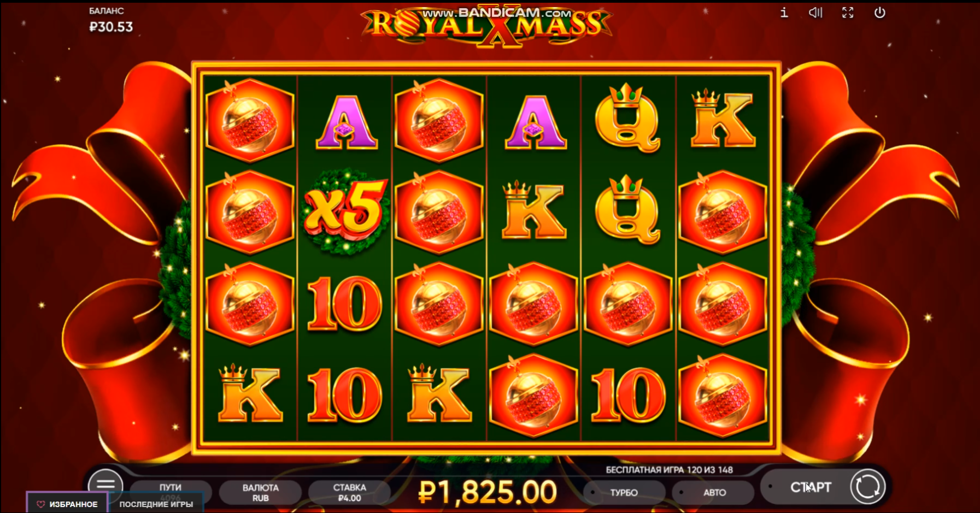Click the power exit icon
Viewport: 980px width, 513px height.
click(x=879, y=13)
